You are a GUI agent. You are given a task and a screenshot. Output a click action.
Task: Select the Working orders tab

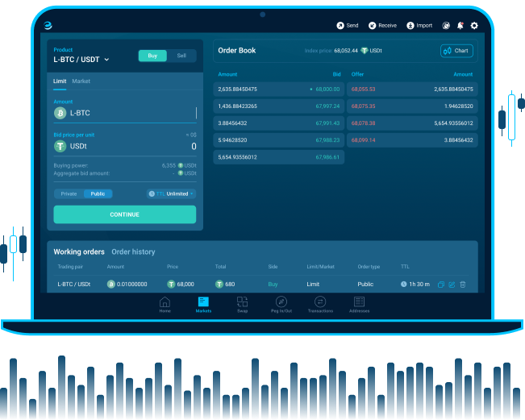point(79,252)
